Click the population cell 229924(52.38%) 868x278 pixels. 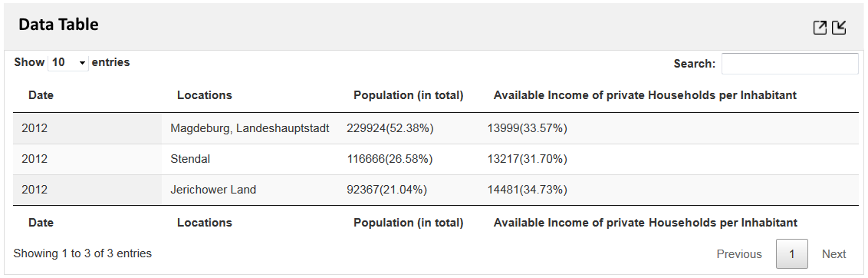pos(390,129)
